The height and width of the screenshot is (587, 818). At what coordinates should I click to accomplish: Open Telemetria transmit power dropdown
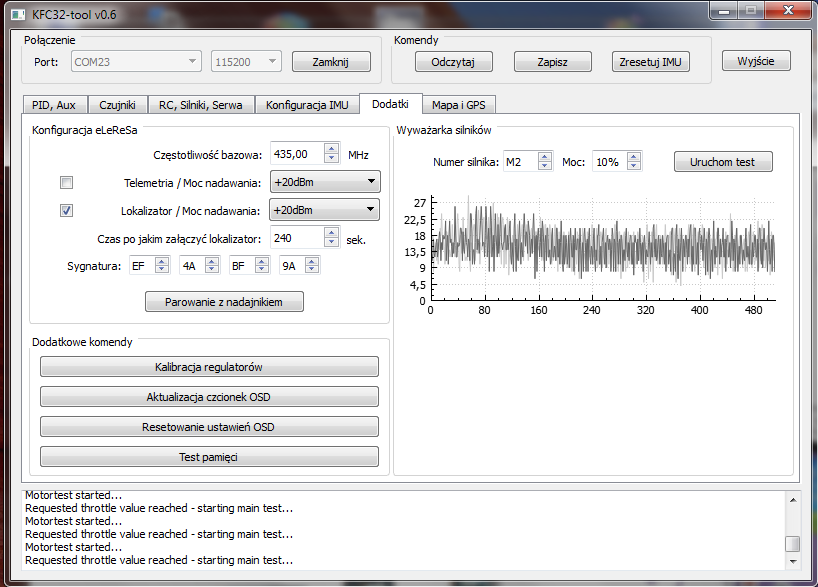(x=324, y=182)
